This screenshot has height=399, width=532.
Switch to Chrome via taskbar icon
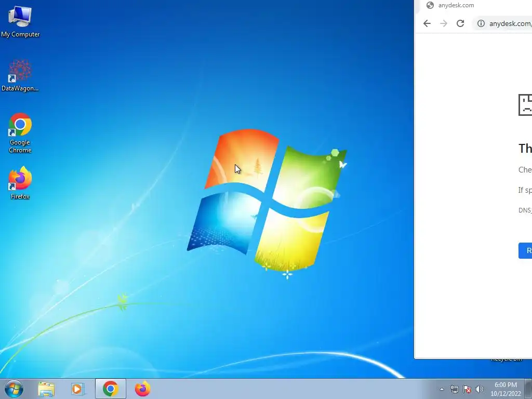pyautogui.click(x=111, y=389)
